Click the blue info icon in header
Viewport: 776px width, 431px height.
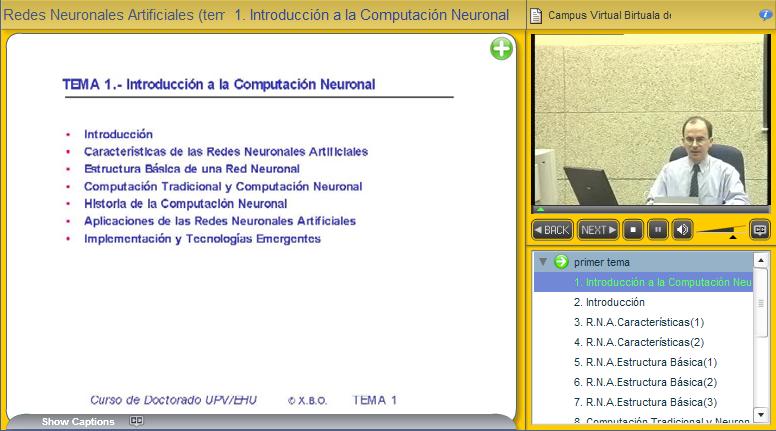point(765,14)
